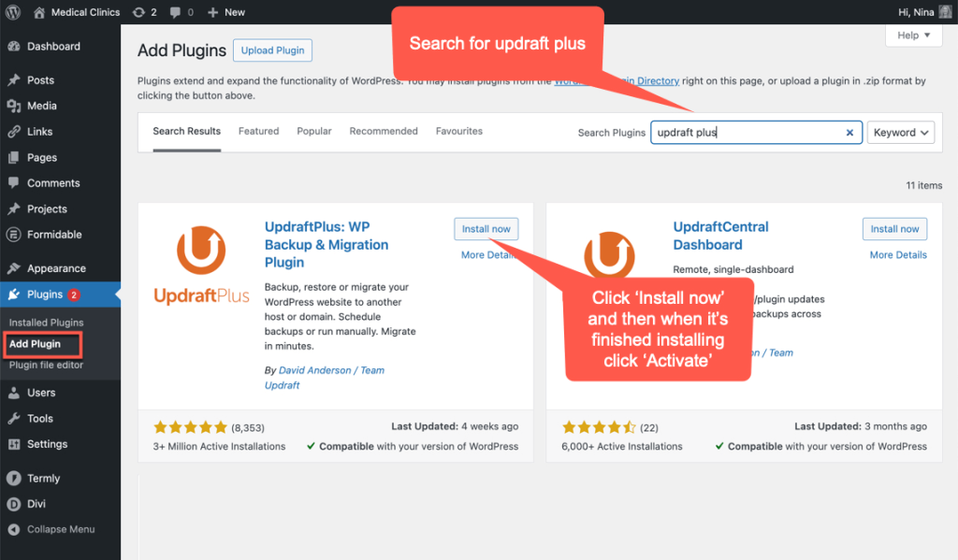
Task: Open the Keyword search type dropdown
Action: [900, 133]
